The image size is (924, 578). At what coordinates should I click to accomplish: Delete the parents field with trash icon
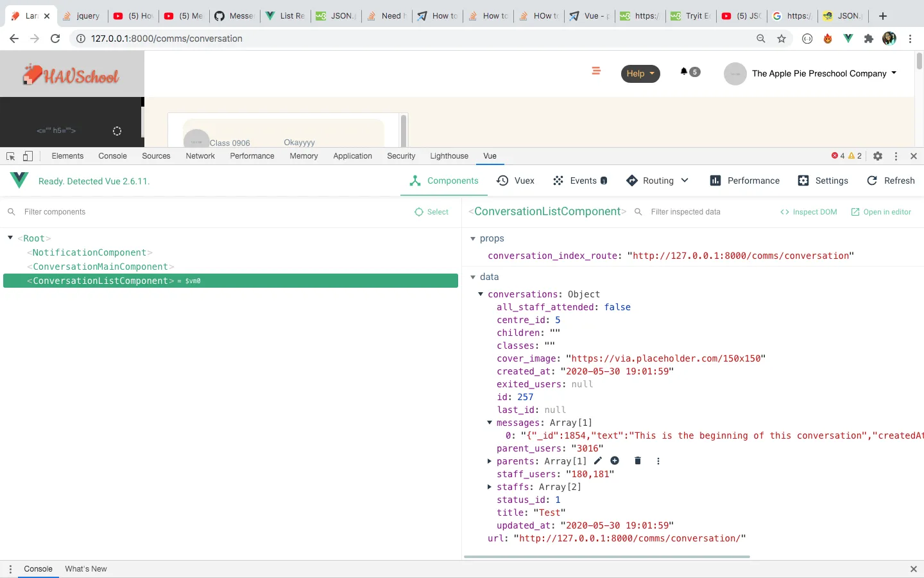[638, 460]
